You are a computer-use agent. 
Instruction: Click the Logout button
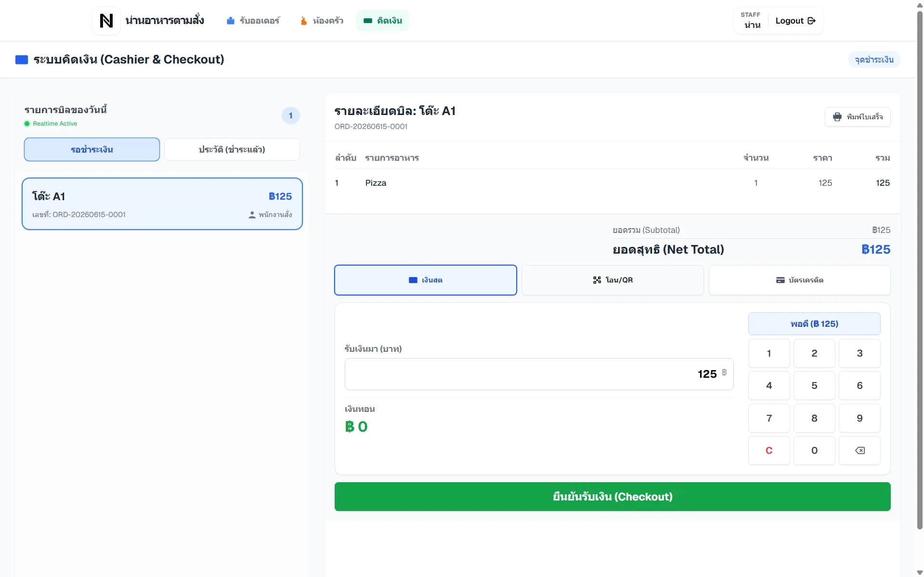click(795, 21)
